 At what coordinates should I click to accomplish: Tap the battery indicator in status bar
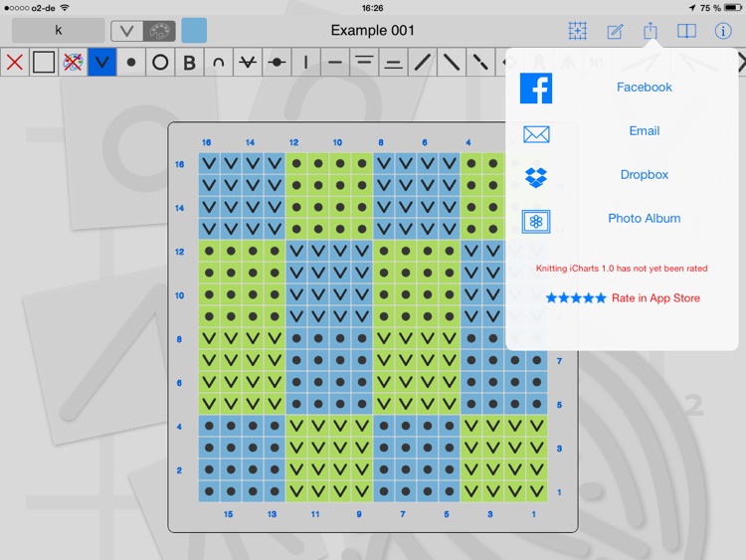coord(732,8)
